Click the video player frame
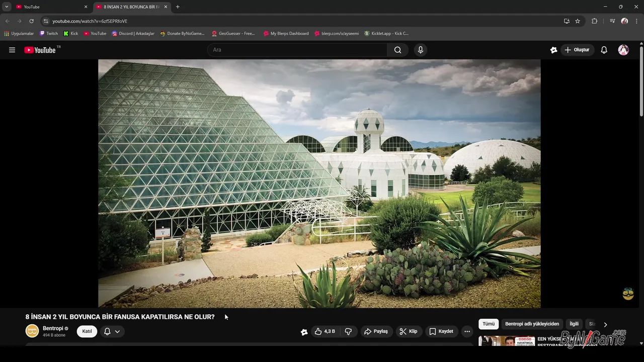This screenshot has width=644, height=362. click(x=319, y=184)
